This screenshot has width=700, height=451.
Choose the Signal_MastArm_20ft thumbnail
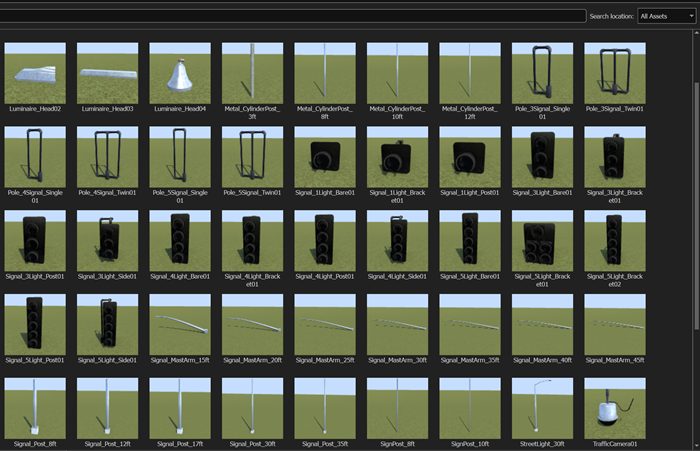pyautogui.click(x=252, y=325)
